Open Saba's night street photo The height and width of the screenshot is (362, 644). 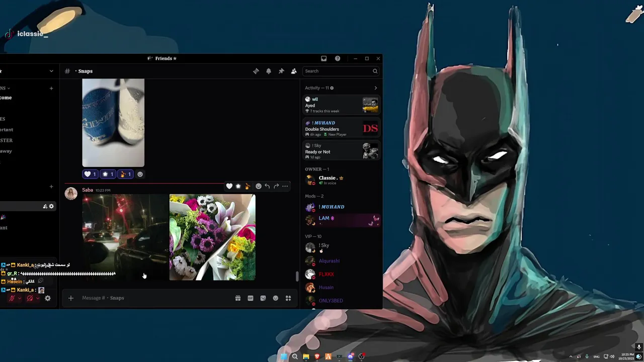tap(125, 237)
